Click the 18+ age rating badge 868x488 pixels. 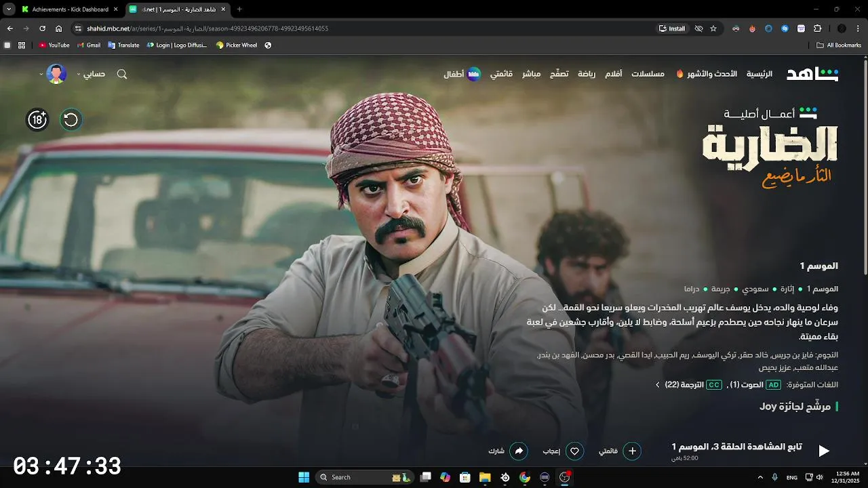click(37, 120)
